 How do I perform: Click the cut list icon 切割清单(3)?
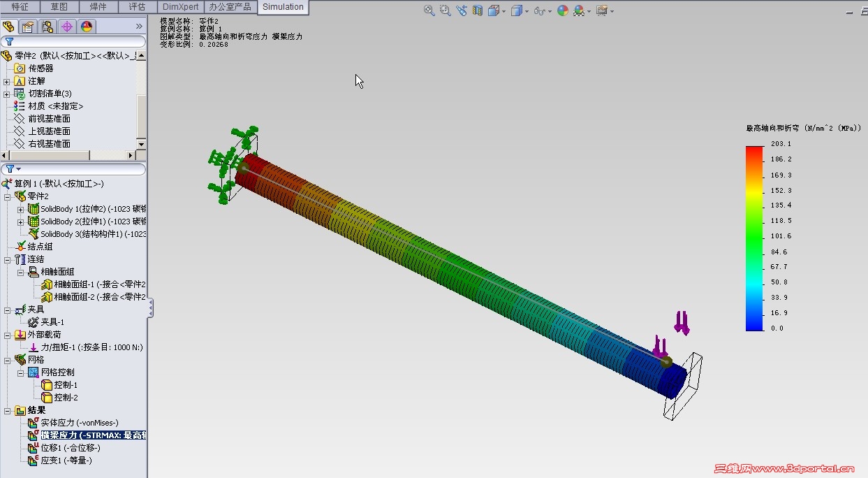coord(20,94)
